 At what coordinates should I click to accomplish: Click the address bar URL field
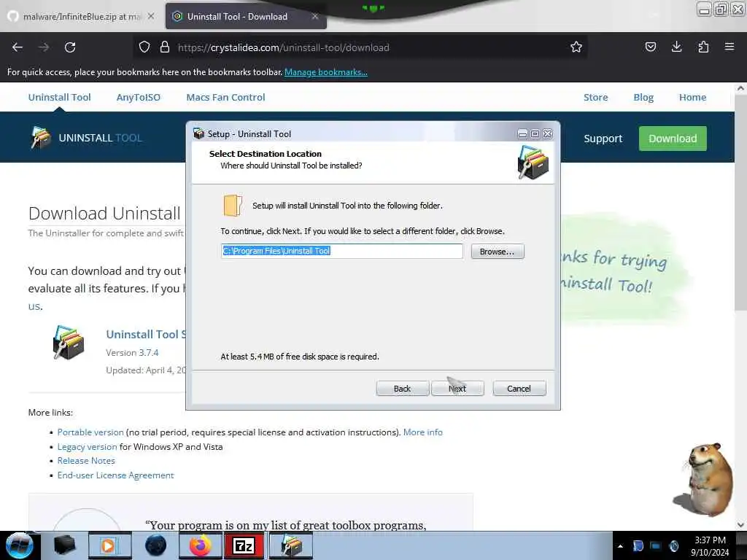coord(360,47)
